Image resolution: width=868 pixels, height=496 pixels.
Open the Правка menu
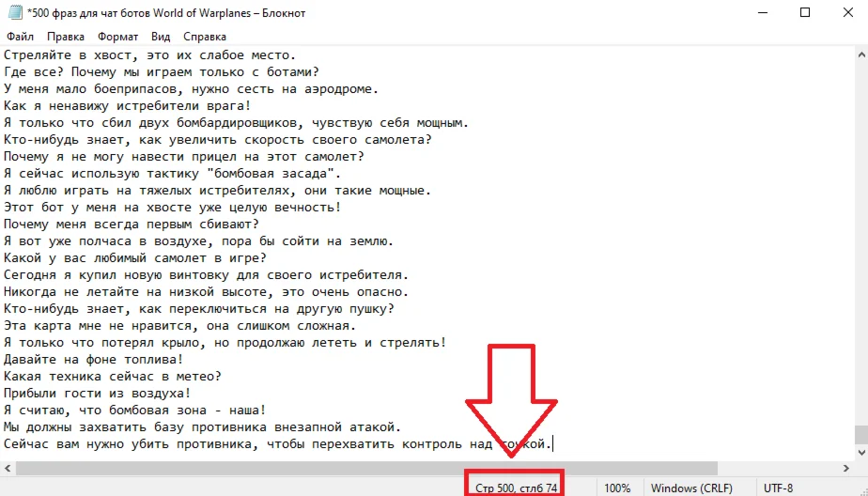(66, 37)
